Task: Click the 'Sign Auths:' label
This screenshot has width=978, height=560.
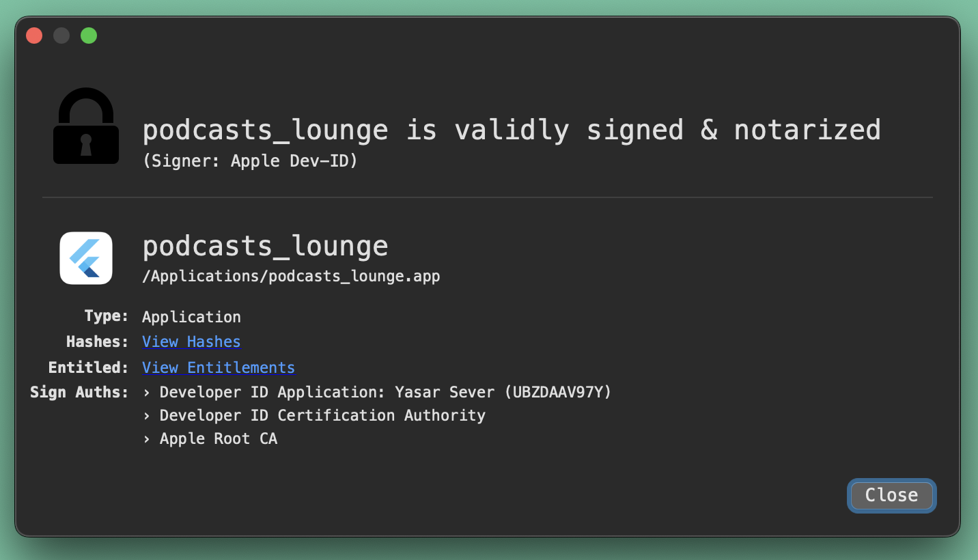Action: click(x=79, y=393)
